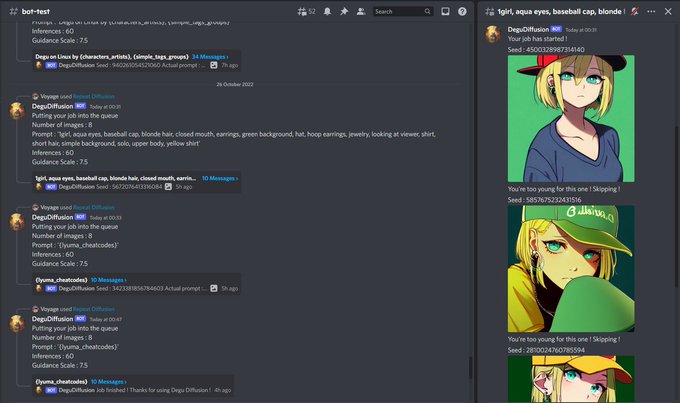
Task: Click Repeat Diffusion command at 00:33 message
Action: [x=94, y=207]
